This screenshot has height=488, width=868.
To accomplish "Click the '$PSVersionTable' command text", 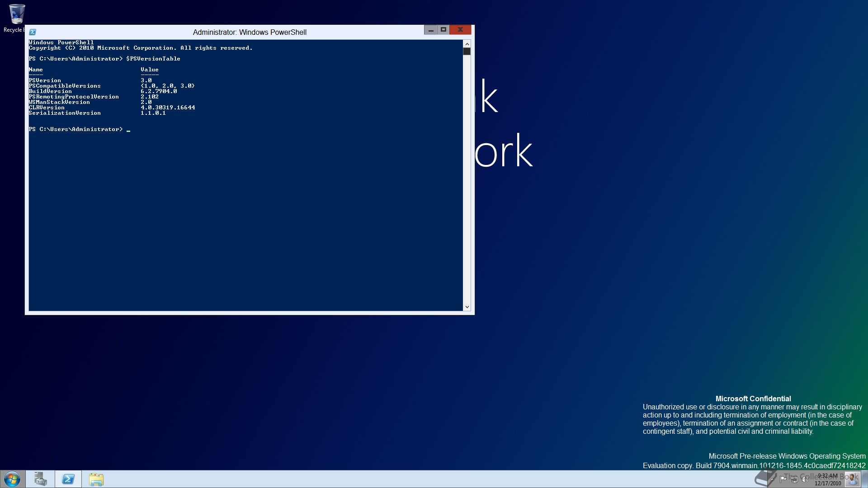I will (x=153, y=59).
